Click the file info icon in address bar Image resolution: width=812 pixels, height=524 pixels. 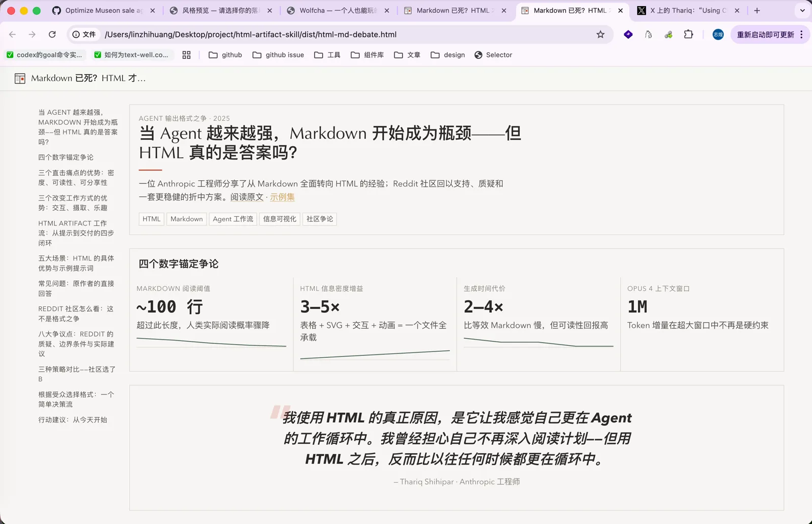(84, 35)
